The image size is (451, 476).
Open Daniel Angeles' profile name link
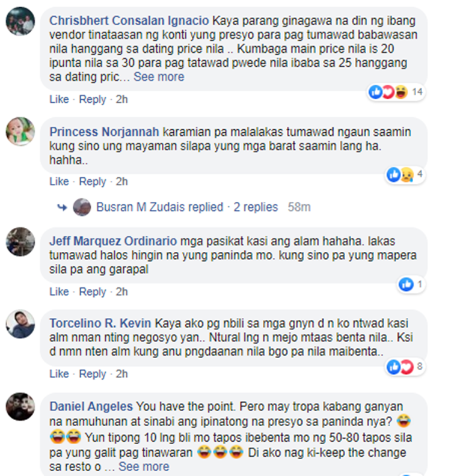91,406
